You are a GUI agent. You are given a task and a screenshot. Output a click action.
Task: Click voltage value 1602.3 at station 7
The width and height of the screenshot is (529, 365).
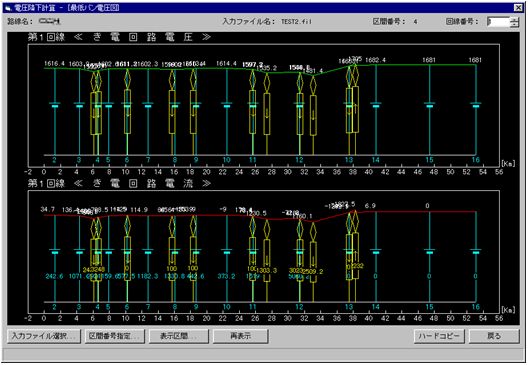pos(149,64)
